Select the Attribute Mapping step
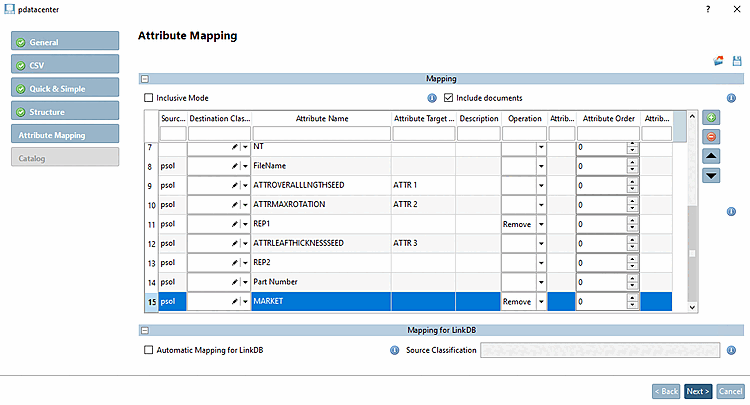 (x=65, y=134)
